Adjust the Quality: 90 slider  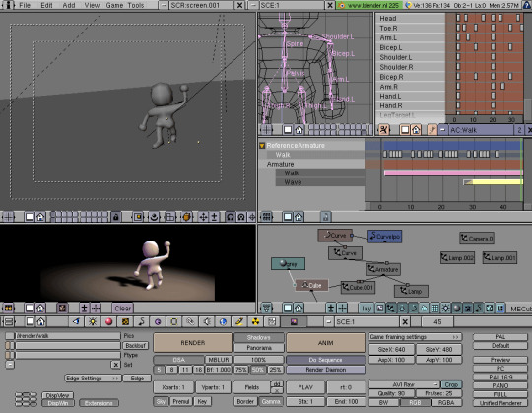tap(391, 393)
